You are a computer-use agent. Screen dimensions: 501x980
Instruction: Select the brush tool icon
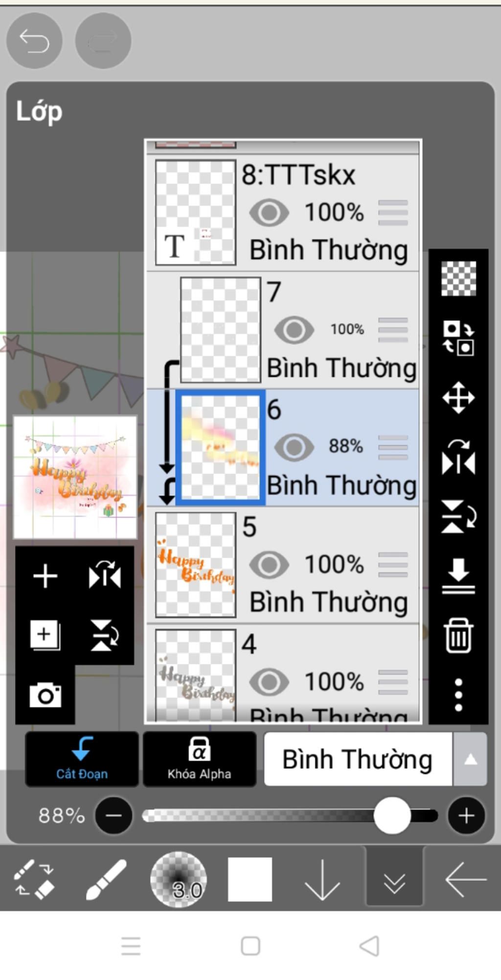[106, 879]
